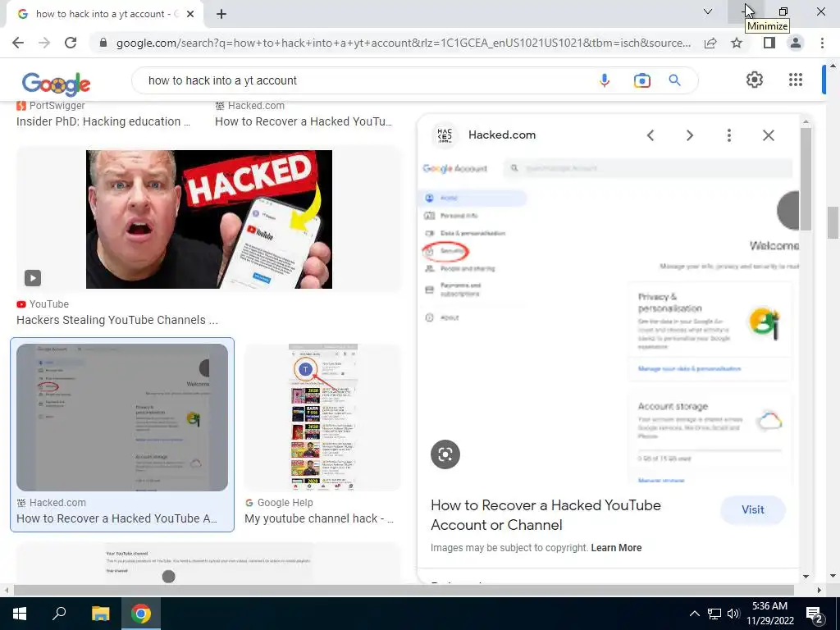Open Google quick settings gear
The image size is (840, 630).
pyautogui.click(x=755, y=80)
